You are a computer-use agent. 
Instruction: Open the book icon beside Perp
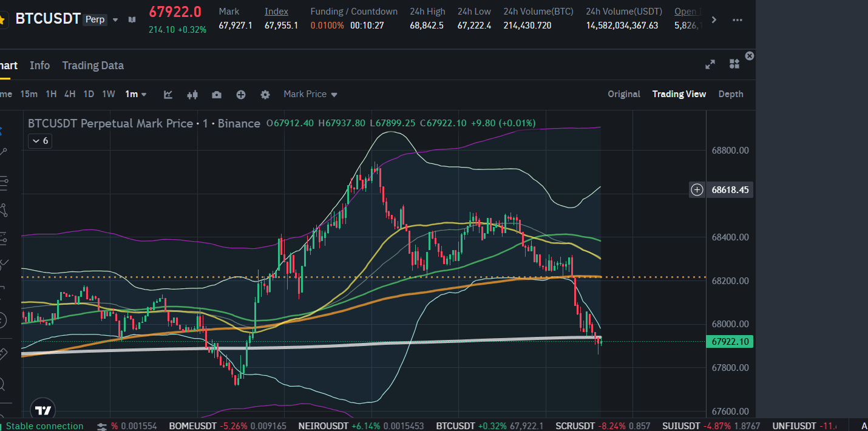pos(132,19)
